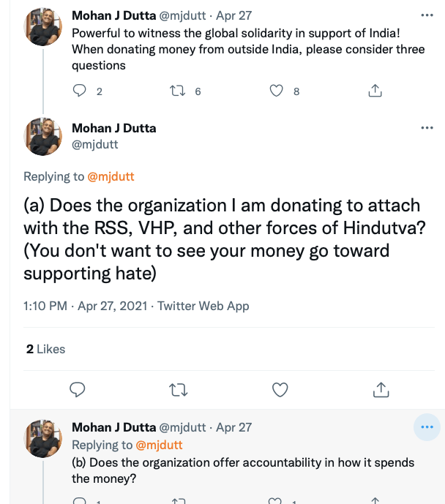The height and width of the screenshot is (504, 445).
Task: Like the first tweet with 8 likes
Action: [x=276, y=91]
